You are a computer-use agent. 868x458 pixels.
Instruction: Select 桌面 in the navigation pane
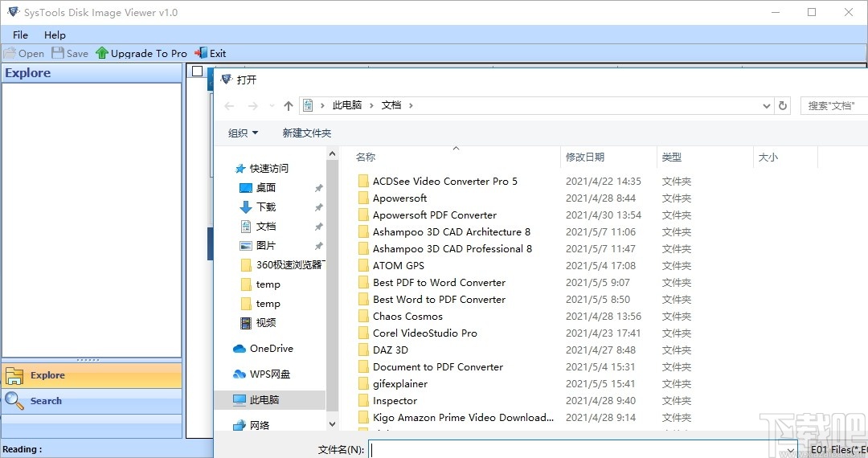coord(266,188)
